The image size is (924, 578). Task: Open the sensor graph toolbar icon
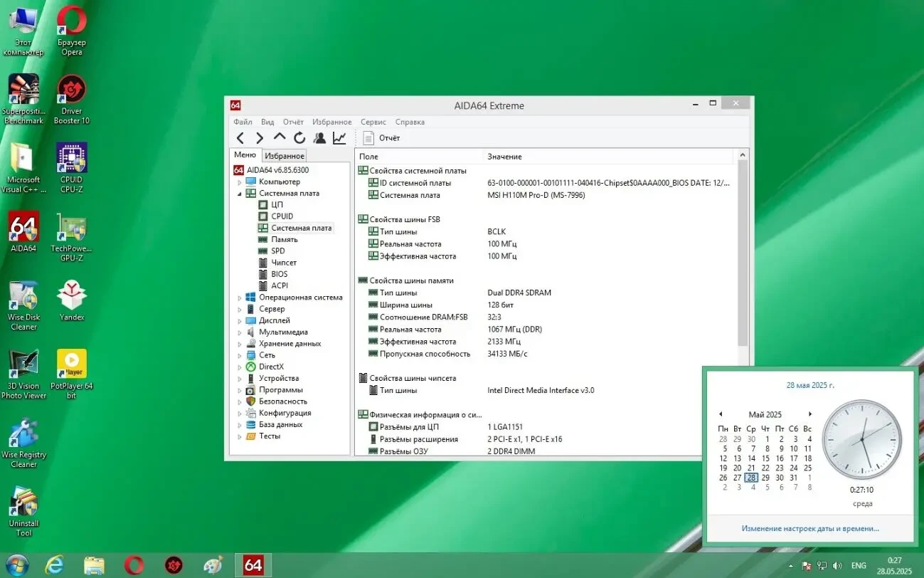(x=339, y=137)
